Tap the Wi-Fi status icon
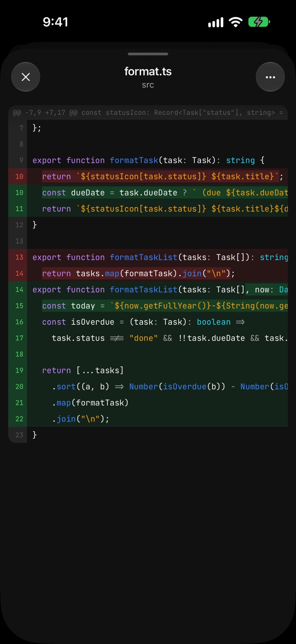 point(235,22)
